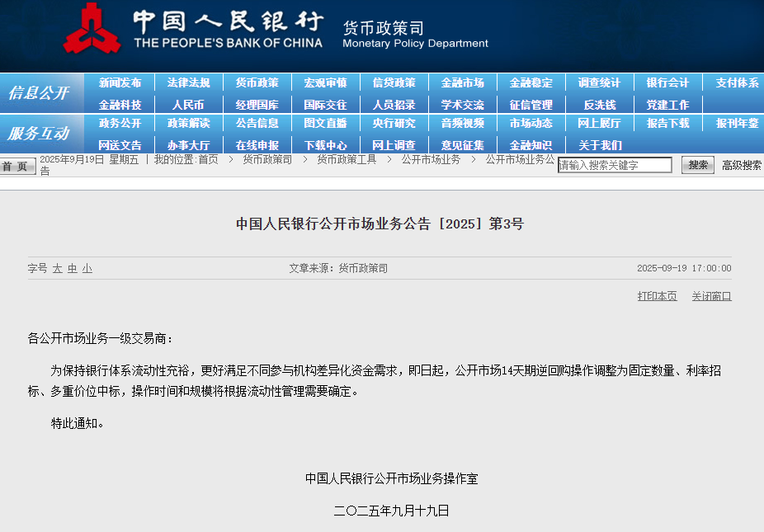Screen dimensions: 764x532
Task: Focus the search keyword input field
Action: 615,165
